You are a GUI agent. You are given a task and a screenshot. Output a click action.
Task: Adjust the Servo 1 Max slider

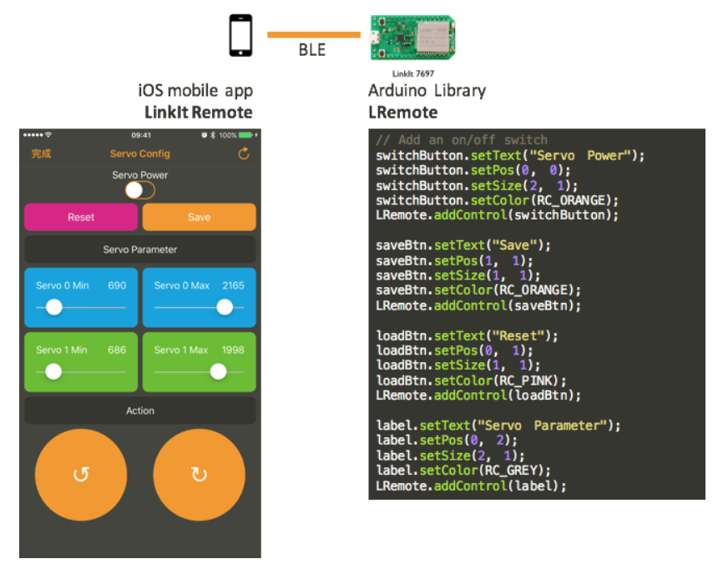[x=218, y=372]
